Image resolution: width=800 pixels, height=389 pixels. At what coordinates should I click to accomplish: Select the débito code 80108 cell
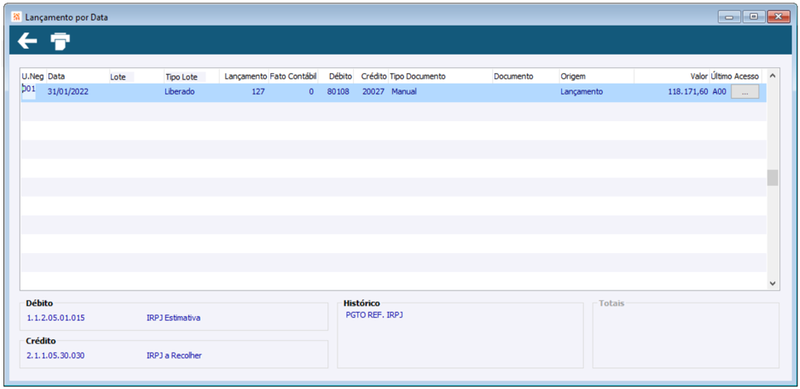pos(338,92)
